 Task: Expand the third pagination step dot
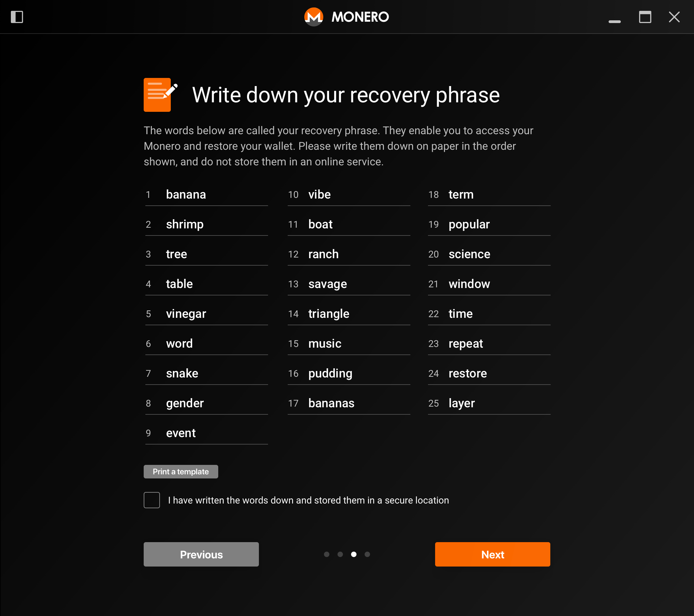click(354, 554)
